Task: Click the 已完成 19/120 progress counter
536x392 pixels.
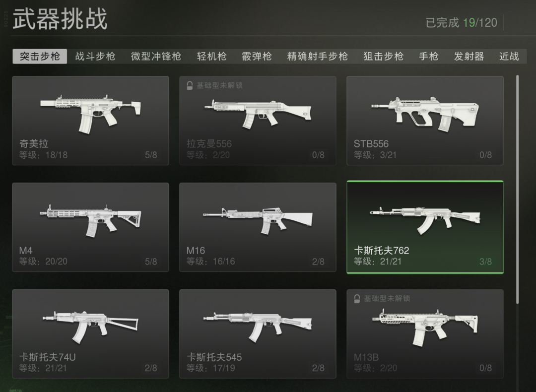Action: 461,23
